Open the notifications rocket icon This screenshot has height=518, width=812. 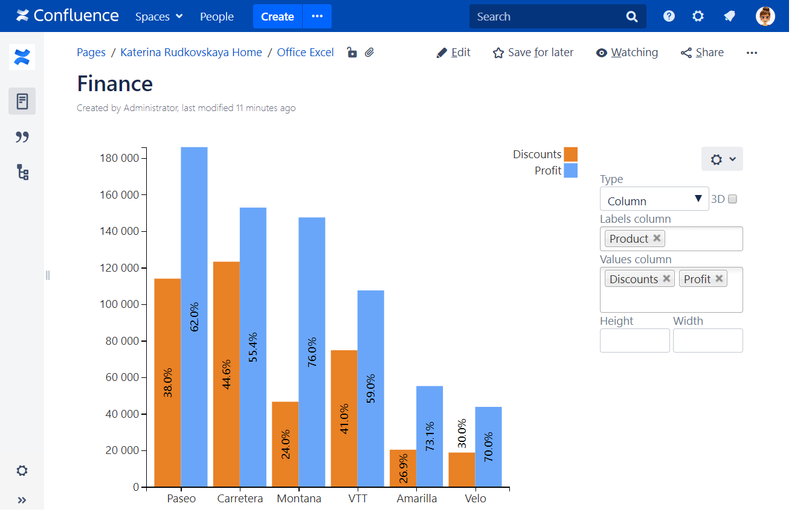tap(729, 16)
